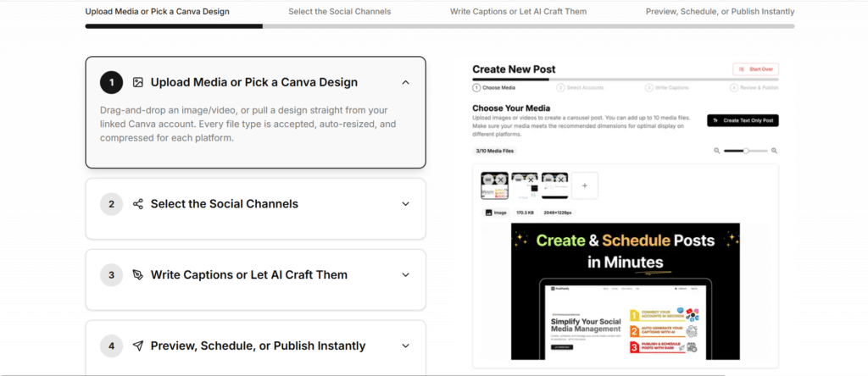868x376 pixels.
Task: Click the reorder handle on the first thumbnail
Action: pyautogui.click(x=487, y=180)
